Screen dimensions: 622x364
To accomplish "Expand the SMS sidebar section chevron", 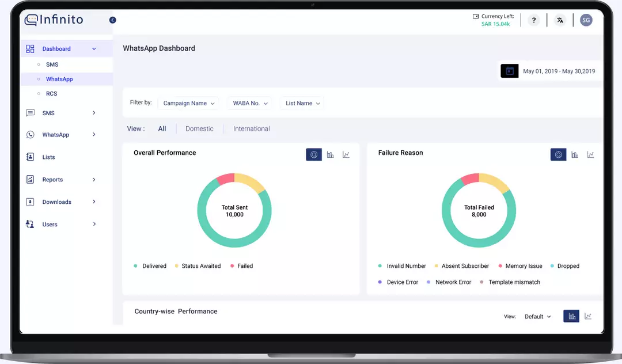I will 94,113.
